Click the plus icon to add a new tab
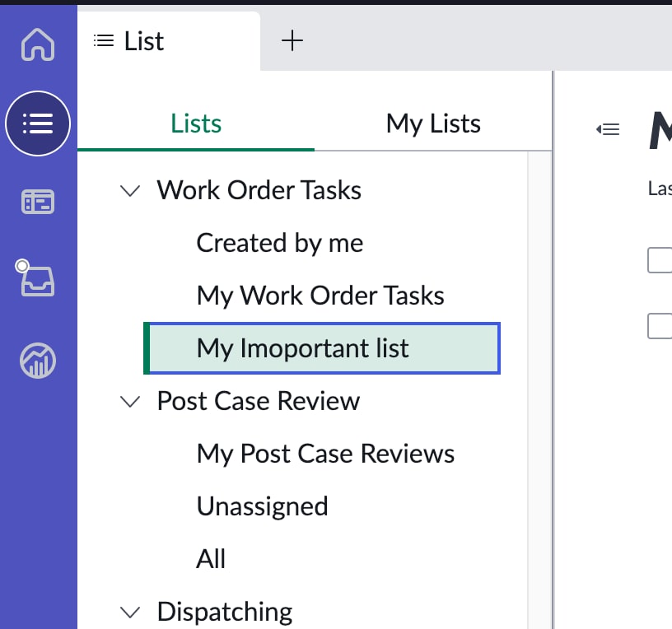Screen dimensions: 672x629 (x=292, y=39)
